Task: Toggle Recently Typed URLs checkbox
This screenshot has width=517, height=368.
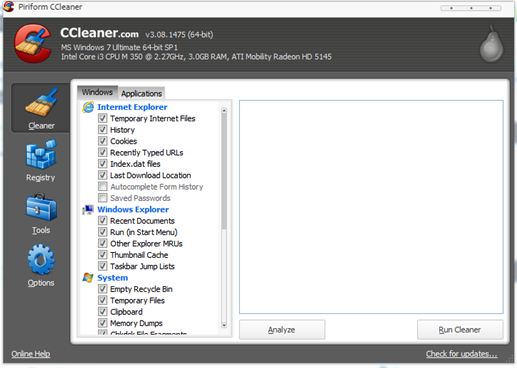Action: pyautogui.click(x=102, y=152)
